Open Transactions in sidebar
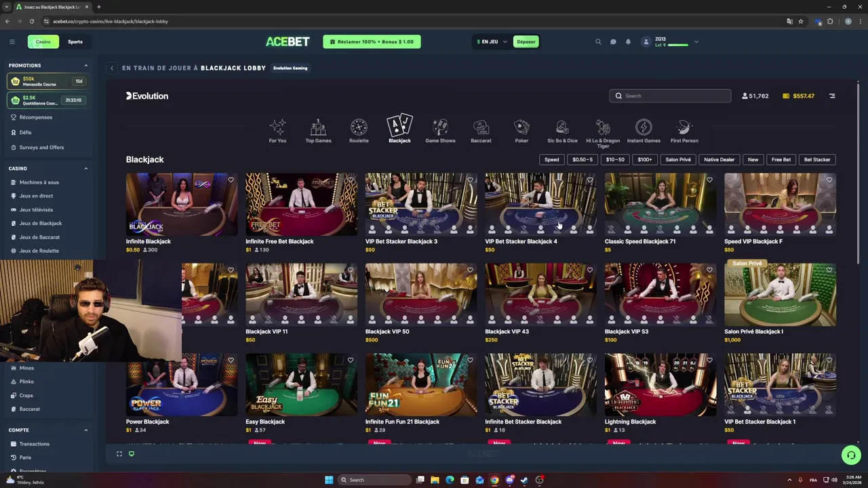Viewport: 868px width, 488px height. 34,444
